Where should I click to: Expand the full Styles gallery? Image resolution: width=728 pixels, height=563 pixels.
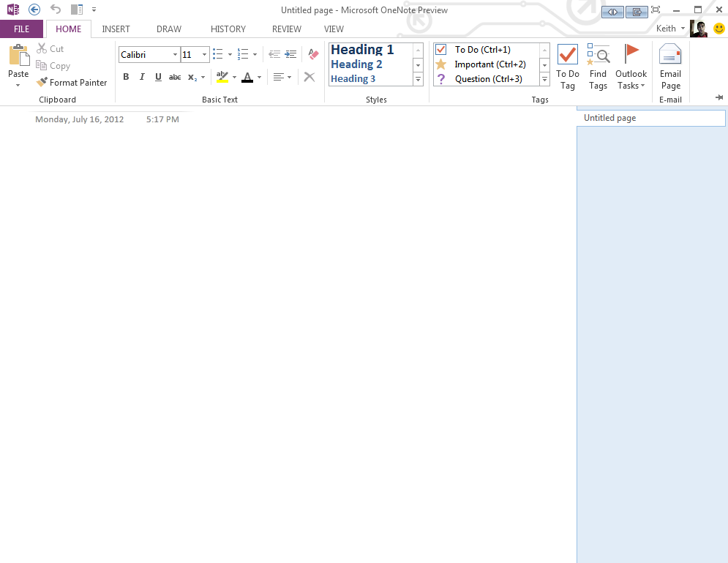click(418, 79)
